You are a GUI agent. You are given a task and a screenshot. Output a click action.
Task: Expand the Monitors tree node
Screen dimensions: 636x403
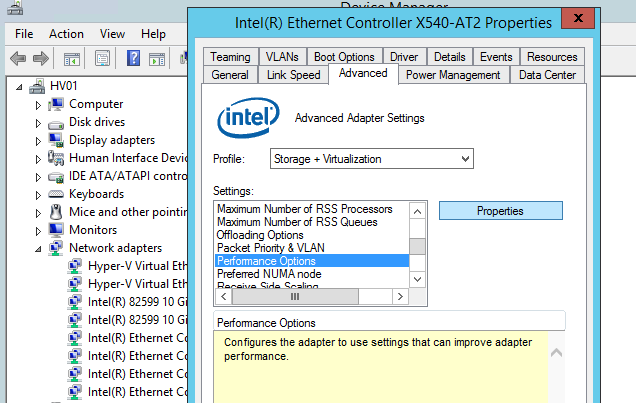click(x=38, y=231)
